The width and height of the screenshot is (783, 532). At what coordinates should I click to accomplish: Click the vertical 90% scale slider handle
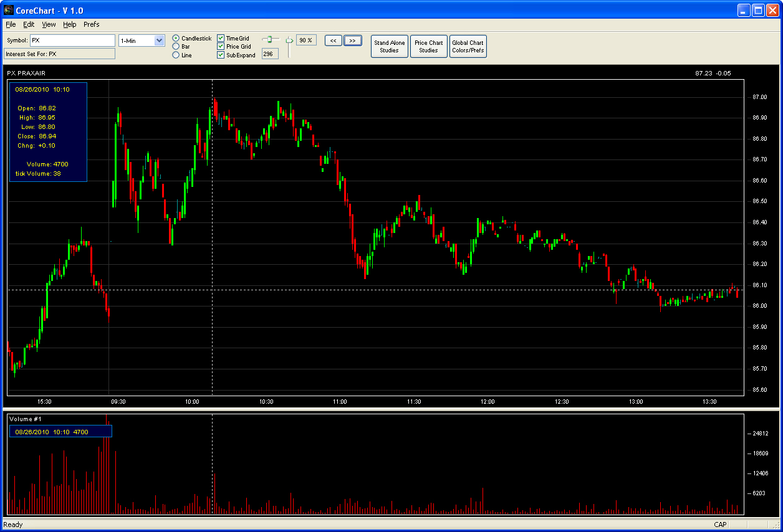289,40
